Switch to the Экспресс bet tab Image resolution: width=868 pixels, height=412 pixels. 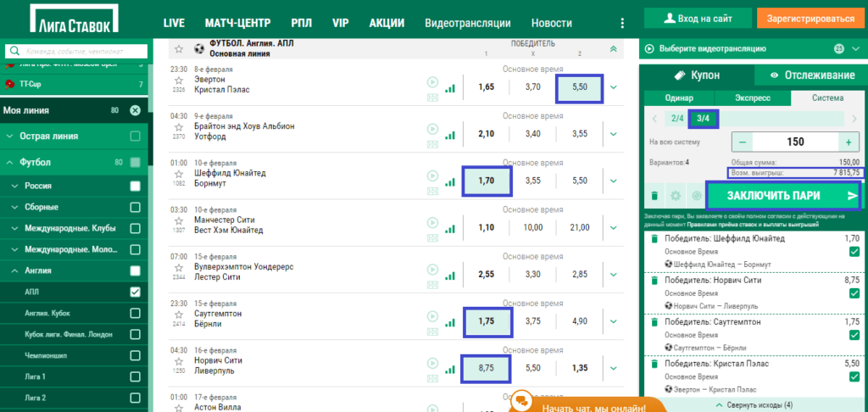754,98
